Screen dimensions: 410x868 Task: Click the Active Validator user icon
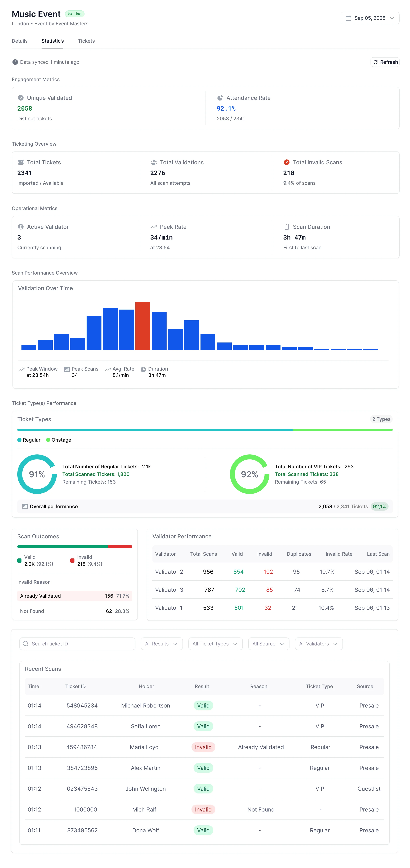tap(21, 227)
